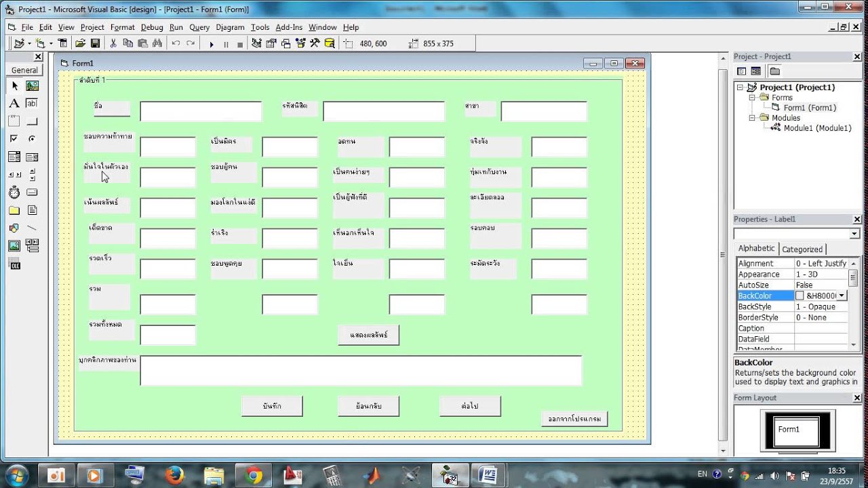Click the Copy toolbar icon
The image size is (868, 488).
coord(128,43)
